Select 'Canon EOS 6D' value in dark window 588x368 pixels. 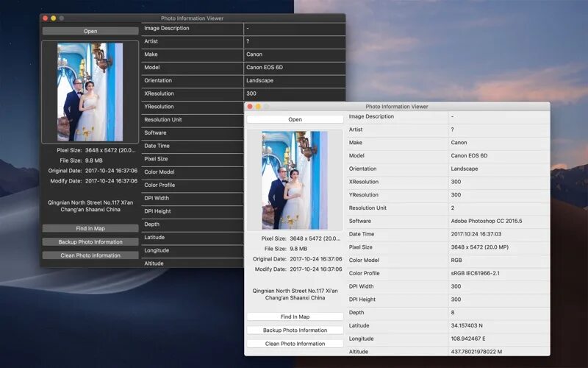(x=265, y=67)
